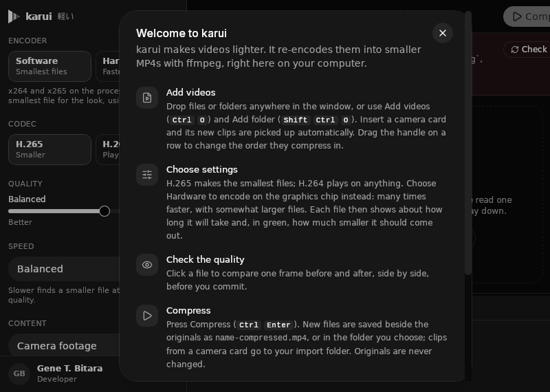The image size is (550, 392).
Task: Click the Quality slider handle
Action: click(x=104, y=211)
